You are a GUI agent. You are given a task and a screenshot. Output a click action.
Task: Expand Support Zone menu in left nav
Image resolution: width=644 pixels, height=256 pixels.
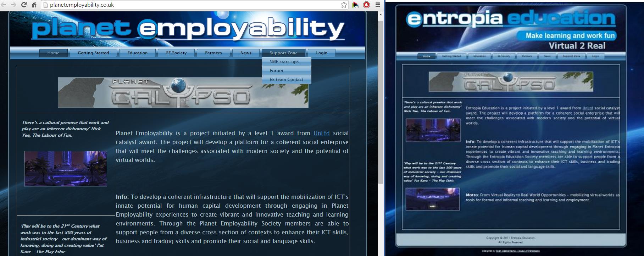point(283,53)
